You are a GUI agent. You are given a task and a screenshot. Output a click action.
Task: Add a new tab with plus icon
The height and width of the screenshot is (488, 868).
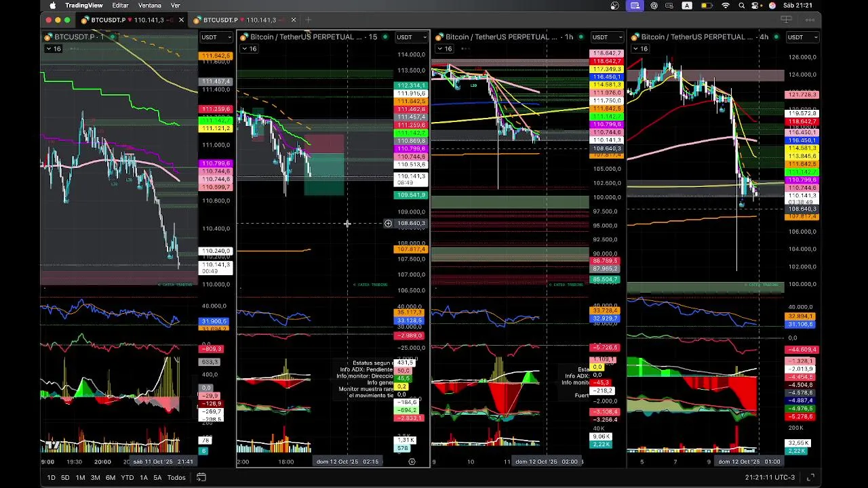308,20
